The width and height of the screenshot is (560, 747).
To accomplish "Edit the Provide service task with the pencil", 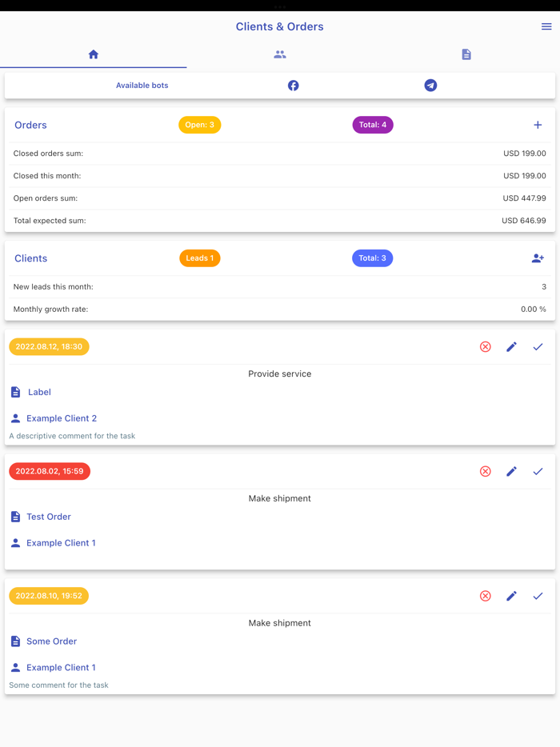I will pos(512,346).
